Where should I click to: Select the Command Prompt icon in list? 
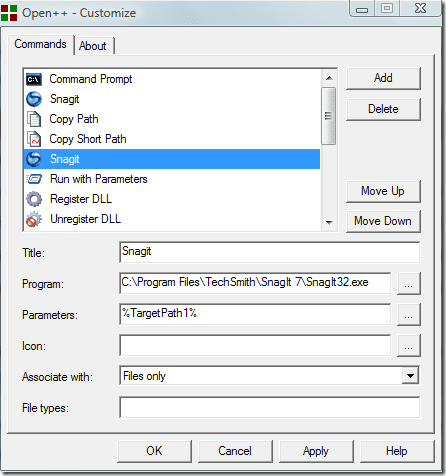coord(34,79)
